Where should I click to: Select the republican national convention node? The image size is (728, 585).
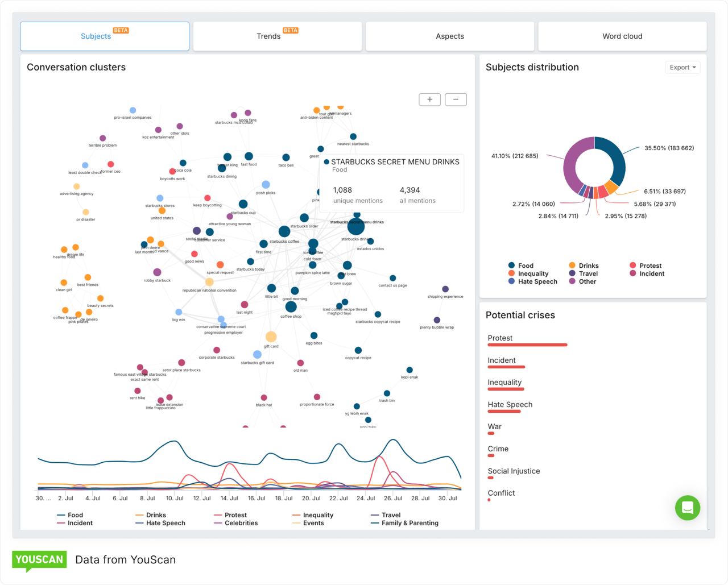click(x=209, y=282)
